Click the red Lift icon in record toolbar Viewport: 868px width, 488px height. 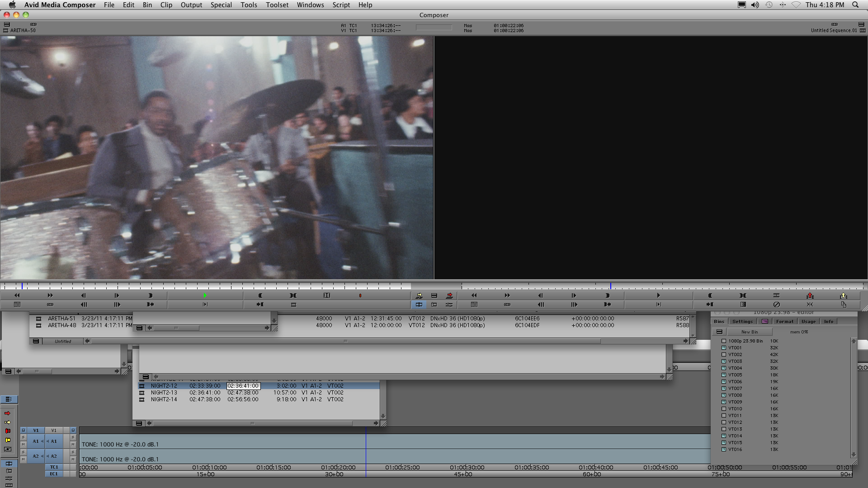coord(810,296)
